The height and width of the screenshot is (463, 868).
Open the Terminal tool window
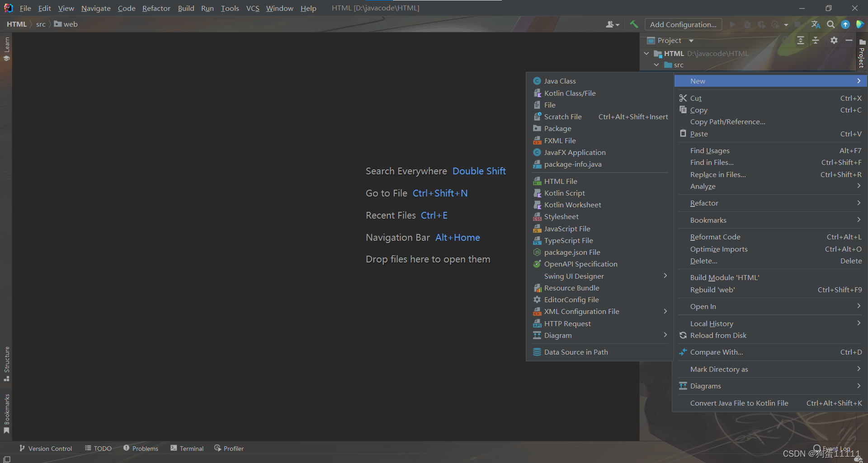(187, 448)
